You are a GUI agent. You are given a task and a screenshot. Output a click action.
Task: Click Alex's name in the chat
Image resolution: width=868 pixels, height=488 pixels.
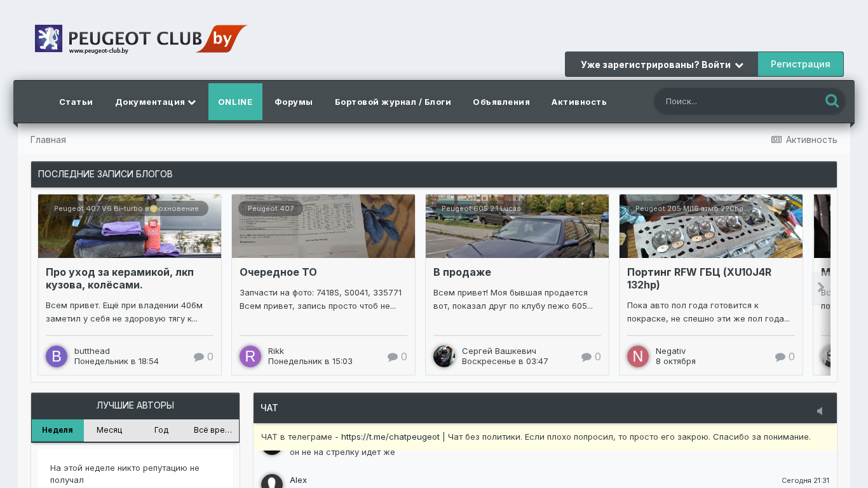298,480
